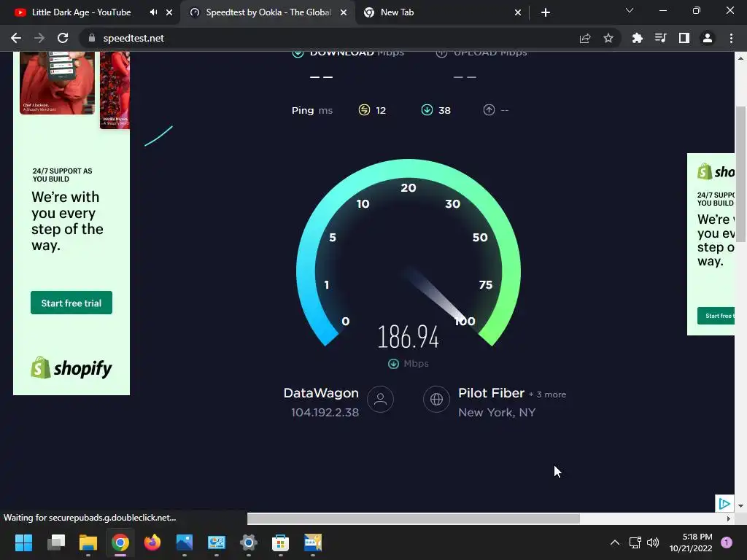
Task: Click 'New York, NY' server location
Action: (x=496, y=413)
